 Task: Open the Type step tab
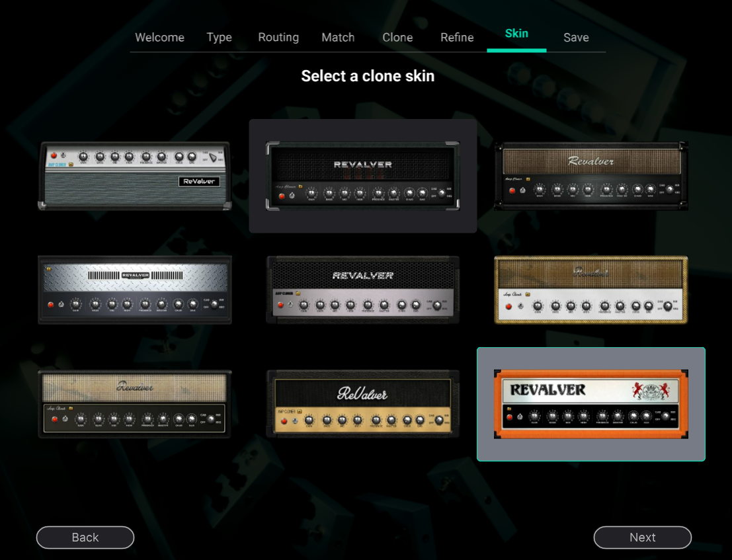219,37
